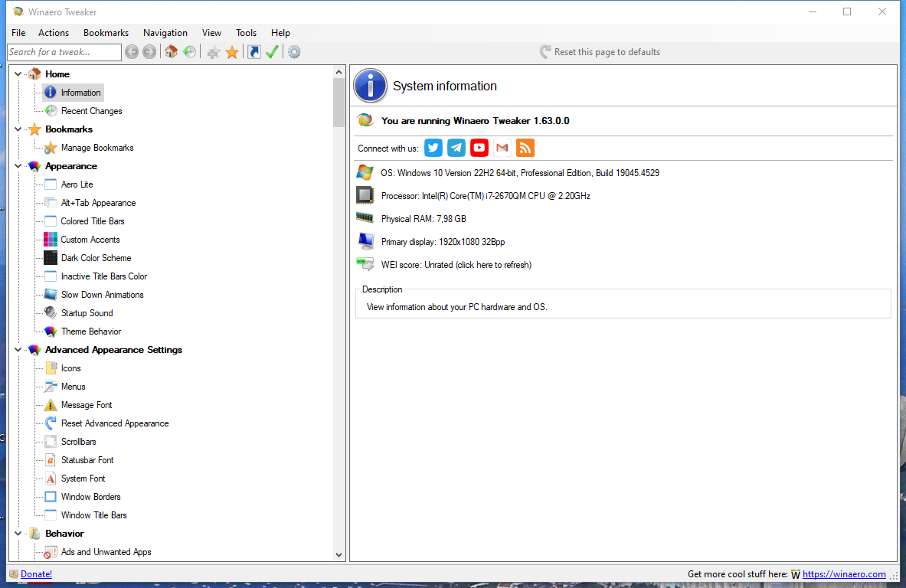Viewport: 906px width, 588px height.
Task: Click the Processor: Intel Core i7-2670QM line
Action: tap(486, 197)
